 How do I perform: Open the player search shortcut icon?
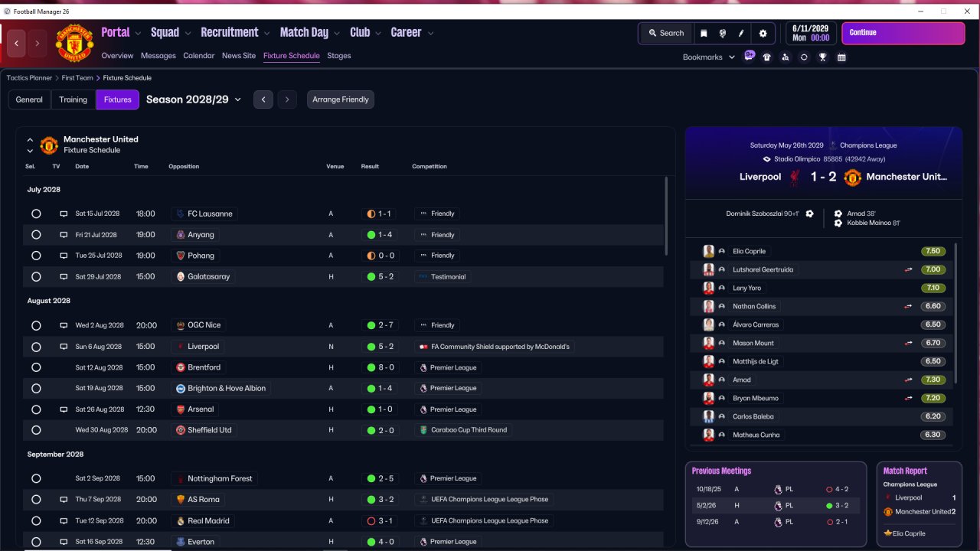tap(786, 57)
